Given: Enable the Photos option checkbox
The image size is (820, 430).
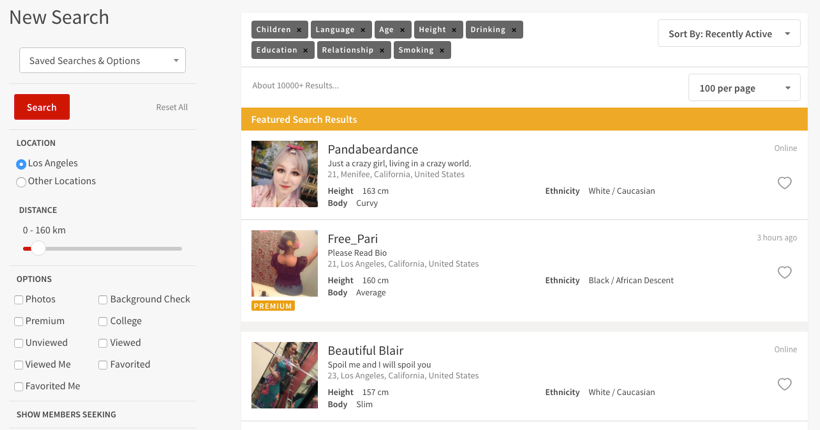Looking at the screenshot, I should coord(19,300).
